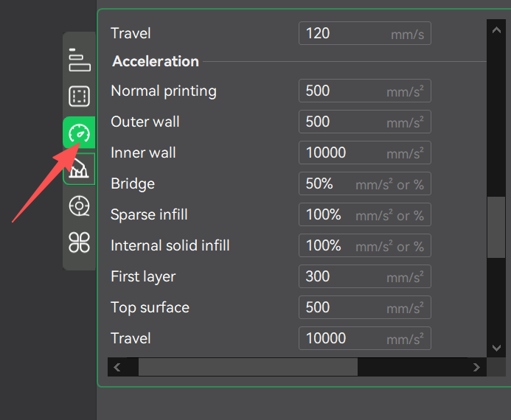
Task: Open the Others four-leaf tab icon
Action: point(79,242)
